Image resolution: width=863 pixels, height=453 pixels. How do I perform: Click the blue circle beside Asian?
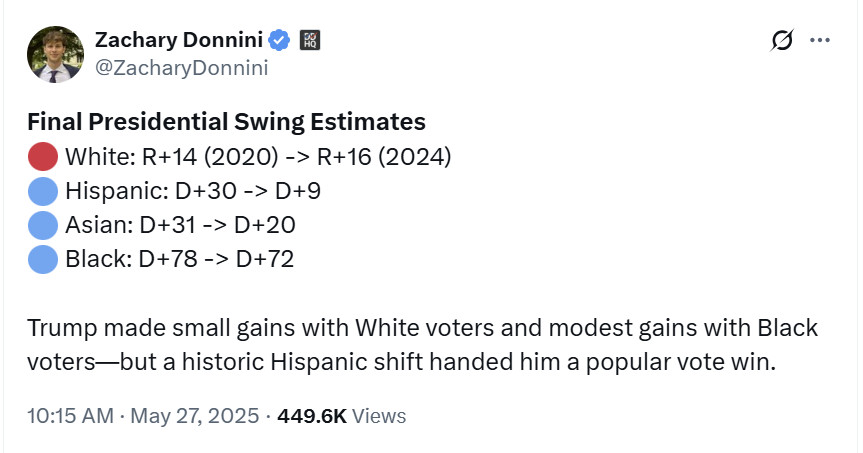[x=43, y=225]
